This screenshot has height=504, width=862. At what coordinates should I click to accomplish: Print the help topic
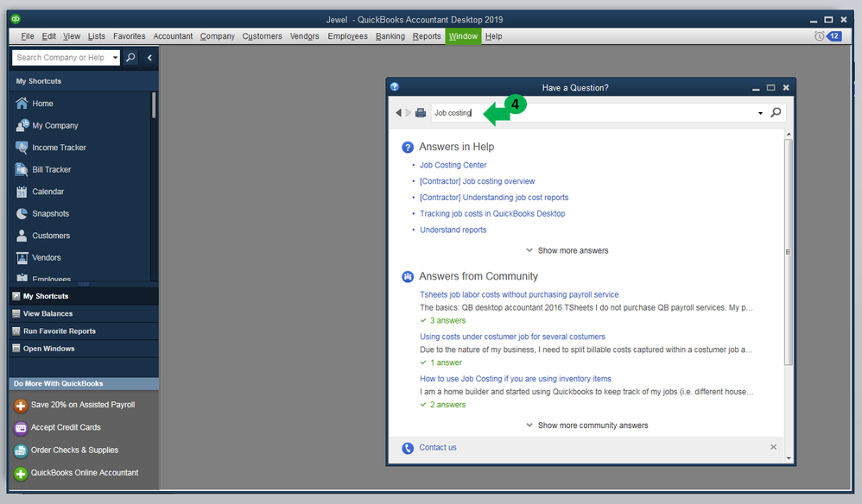click(x=421, y=112)
